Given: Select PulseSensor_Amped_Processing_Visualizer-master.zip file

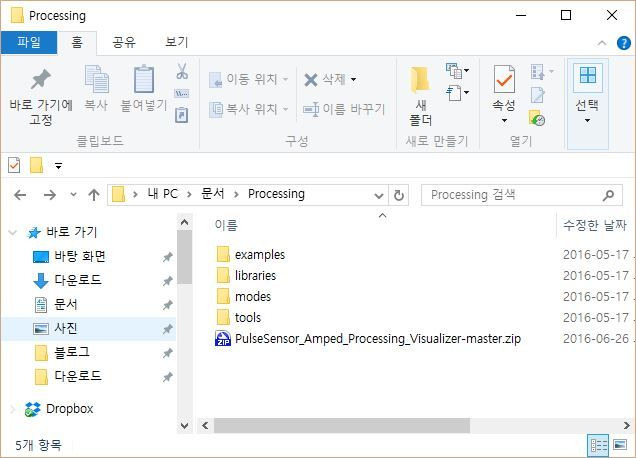Looking at the screenshot, I should [x=367, y=339].
